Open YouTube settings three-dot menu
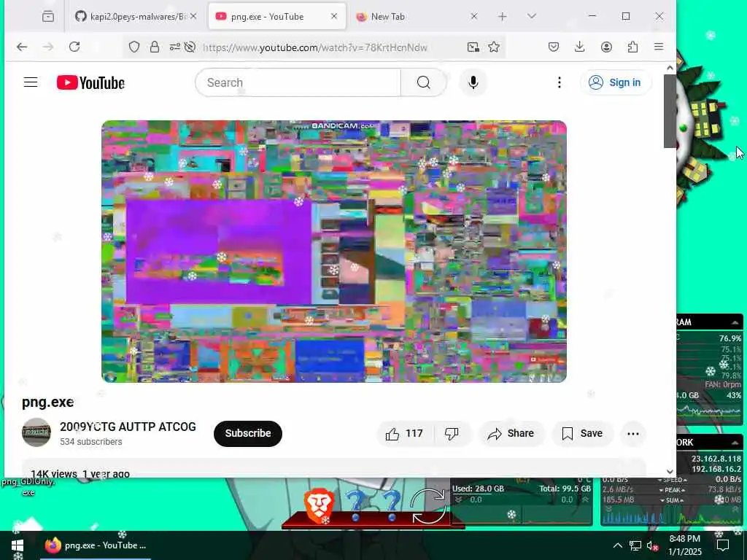Image resolution: width=747 pixels, height=560 pixels. pyautogui.click(x=560, y=82)
